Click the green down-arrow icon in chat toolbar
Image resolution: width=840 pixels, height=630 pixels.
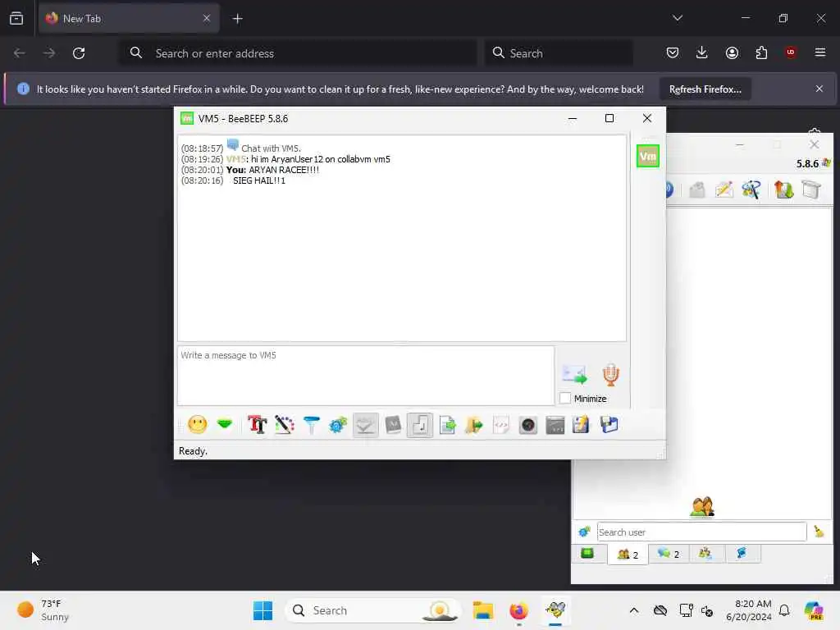(225, 424)
